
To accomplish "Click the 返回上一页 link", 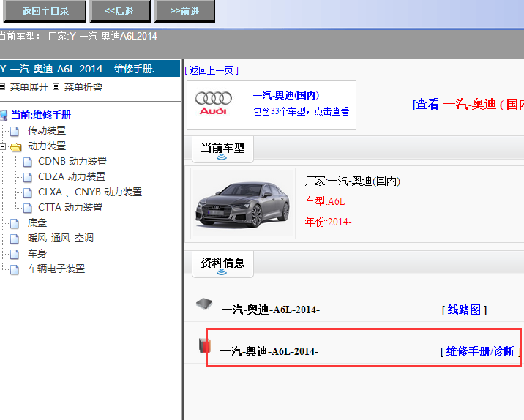I will pos(212,70).
